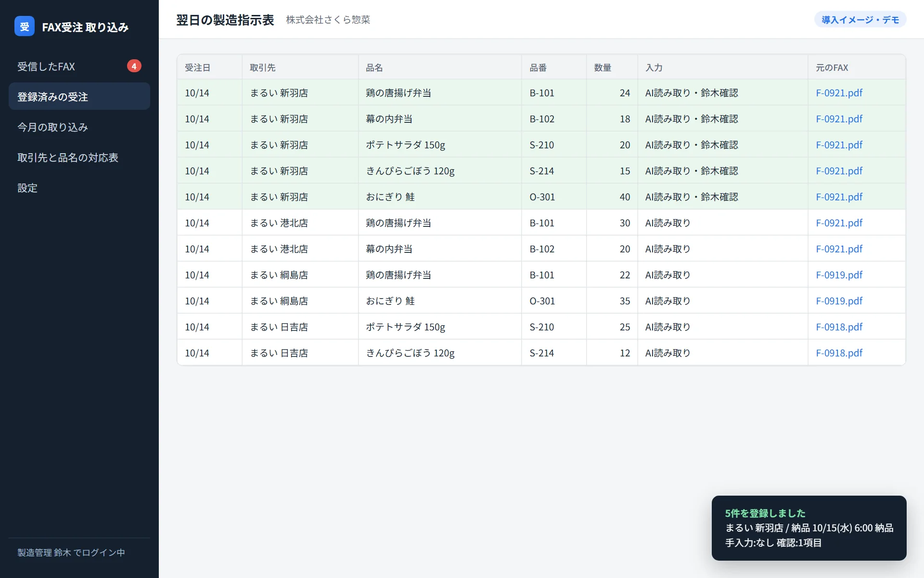Screen dimensions: 924x578
Task: Open F-0921.pdf link for 新羽店 鶏の唐揚げ弁当
Action: [839, 93]
